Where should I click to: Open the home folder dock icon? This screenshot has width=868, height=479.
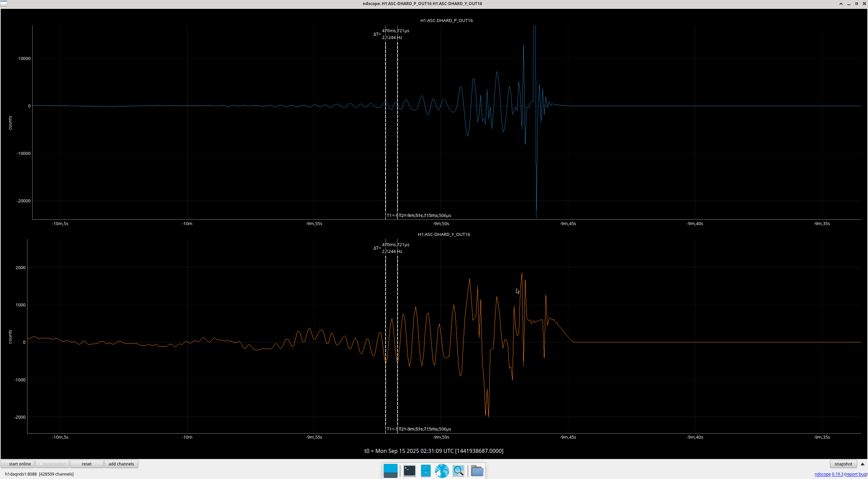coord(477,471)
